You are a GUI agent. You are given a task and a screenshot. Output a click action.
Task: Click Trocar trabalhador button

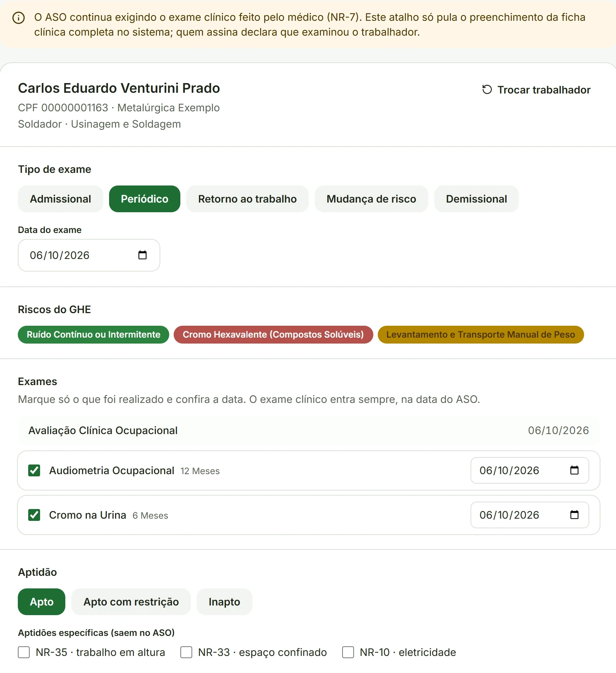tap(536, 90)
